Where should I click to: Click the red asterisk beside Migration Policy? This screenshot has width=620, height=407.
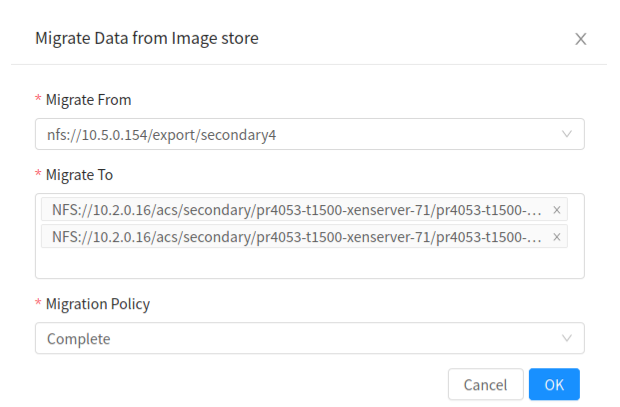38,303
